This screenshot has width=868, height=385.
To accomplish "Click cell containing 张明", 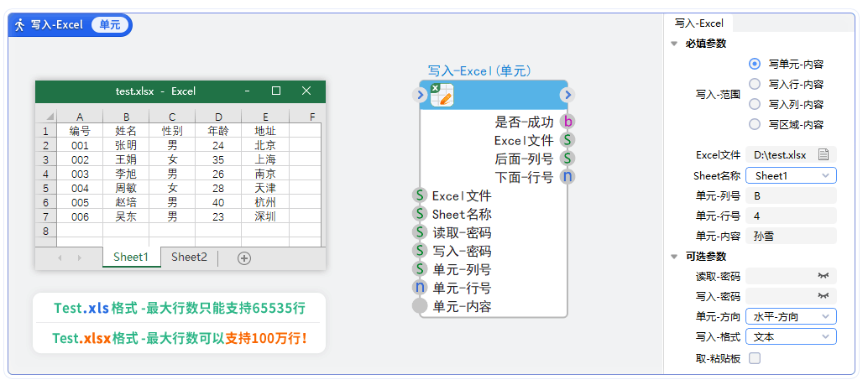I will (126, 145).
